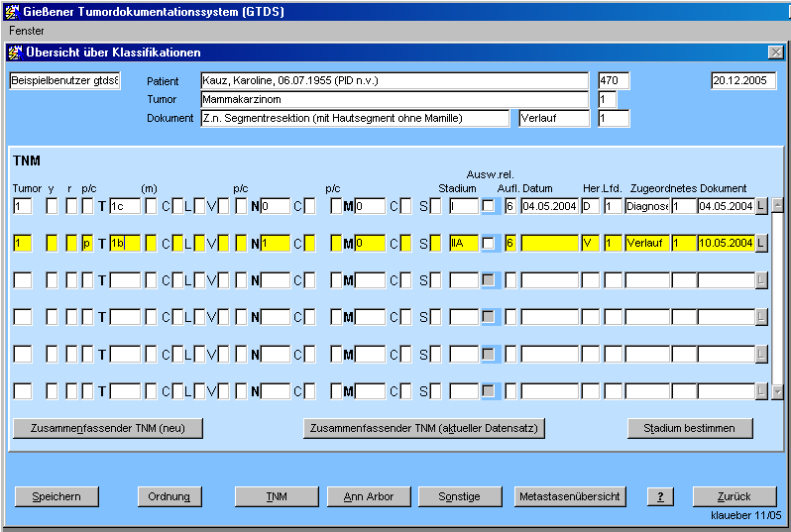
Task: Select the yellow Stadium field showing IIA
Action: pos(463,244)
